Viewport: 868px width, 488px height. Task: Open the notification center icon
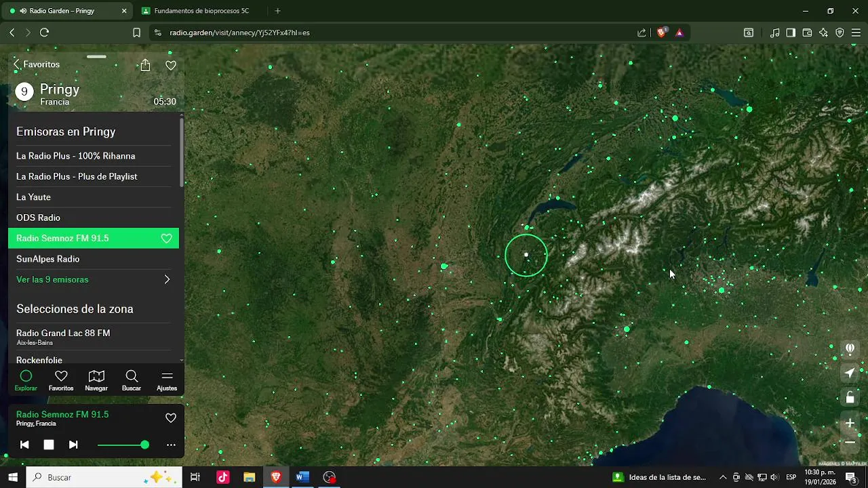tap(850, 477)
